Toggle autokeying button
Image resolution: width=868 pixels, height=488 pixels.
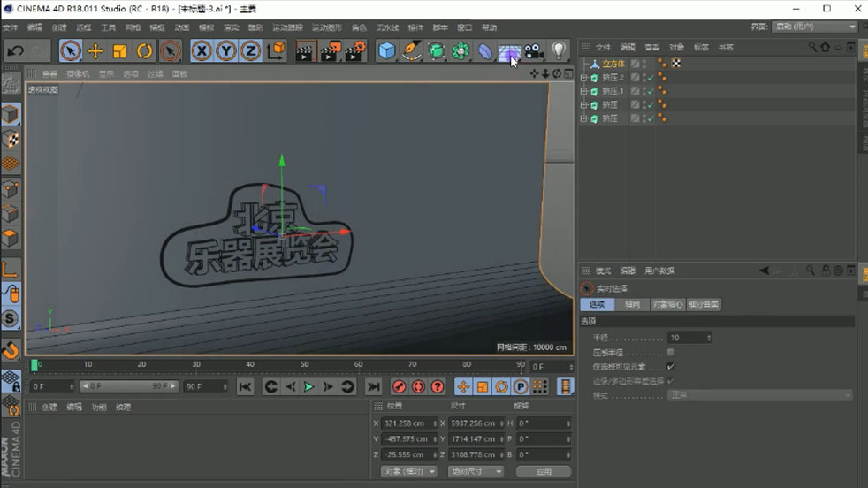pos(418,386)
